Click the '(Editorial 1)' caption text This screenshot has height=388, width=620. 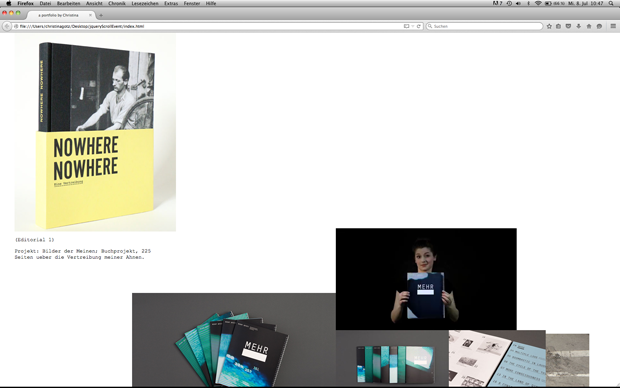34,240
